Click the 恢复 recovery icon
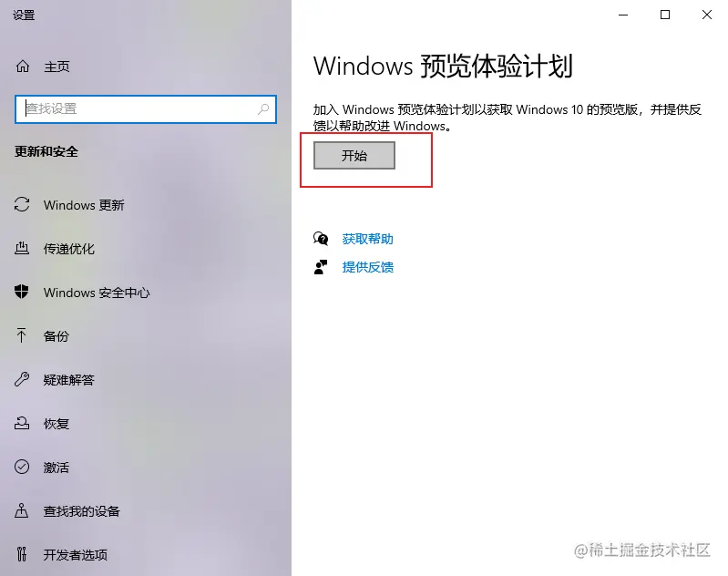The width and height of the screenshot is (728, 576). pos(22,423)
